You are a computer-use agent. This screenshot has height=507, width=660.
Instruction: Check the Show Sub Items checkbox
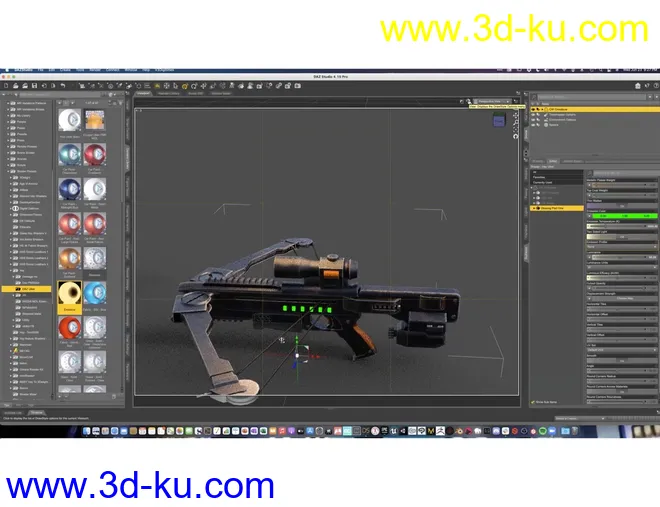[533, 402]
